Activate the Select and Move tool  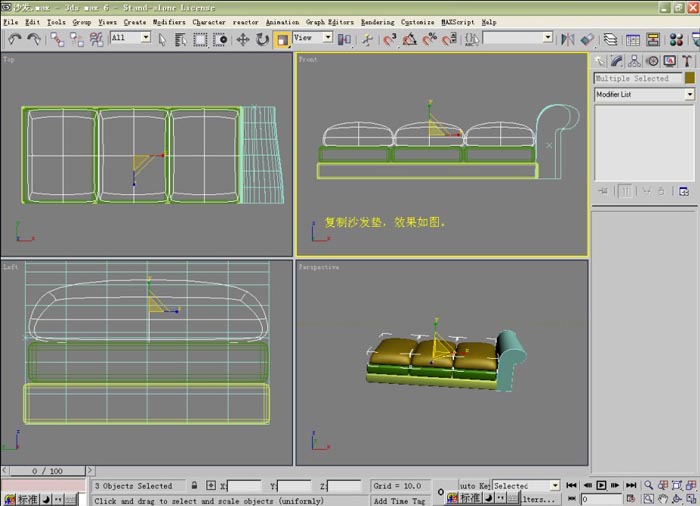[x=242, y=40]
